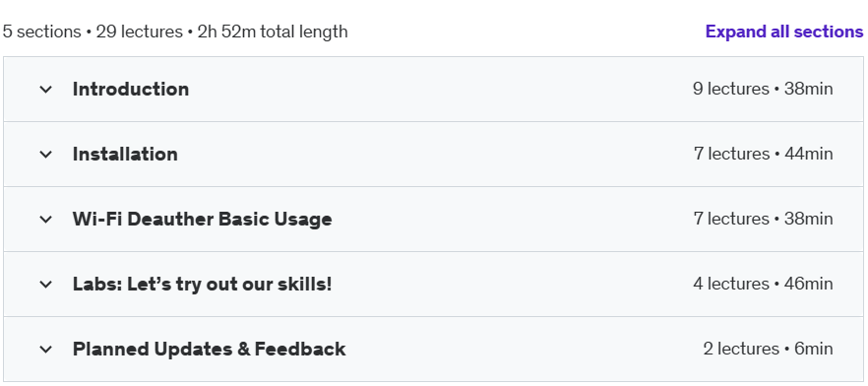The image size is (868, 386).
Task: Click the '2h 52m total length' text
Action: pos(273,32)
